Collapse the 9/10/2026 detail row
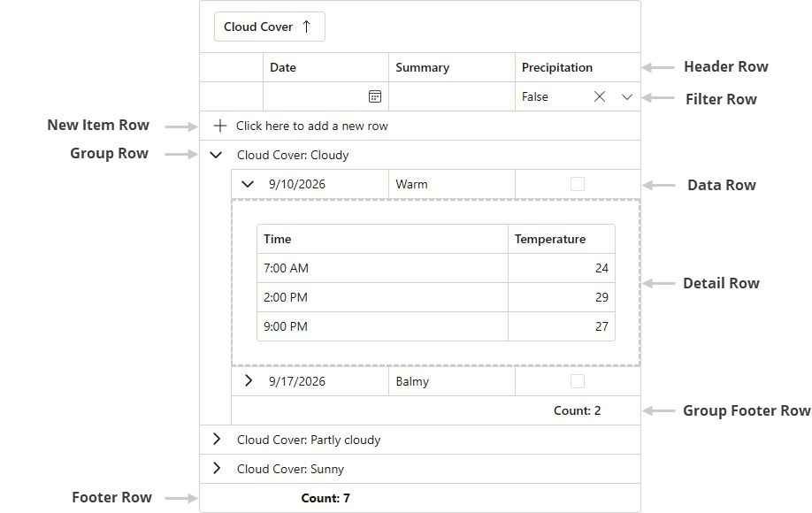The image size is (812, 513). [x=248, y=184]
